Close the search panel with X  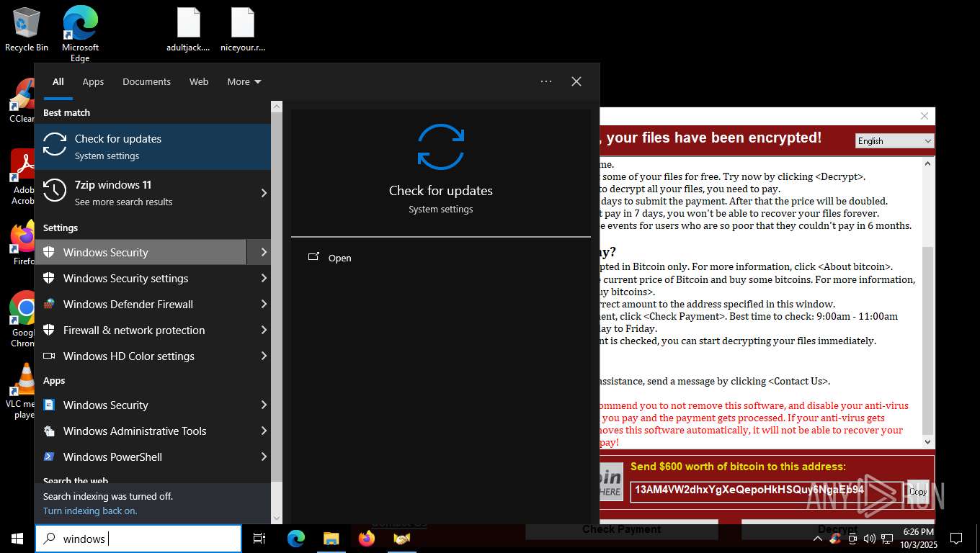[x=576, y=81]
